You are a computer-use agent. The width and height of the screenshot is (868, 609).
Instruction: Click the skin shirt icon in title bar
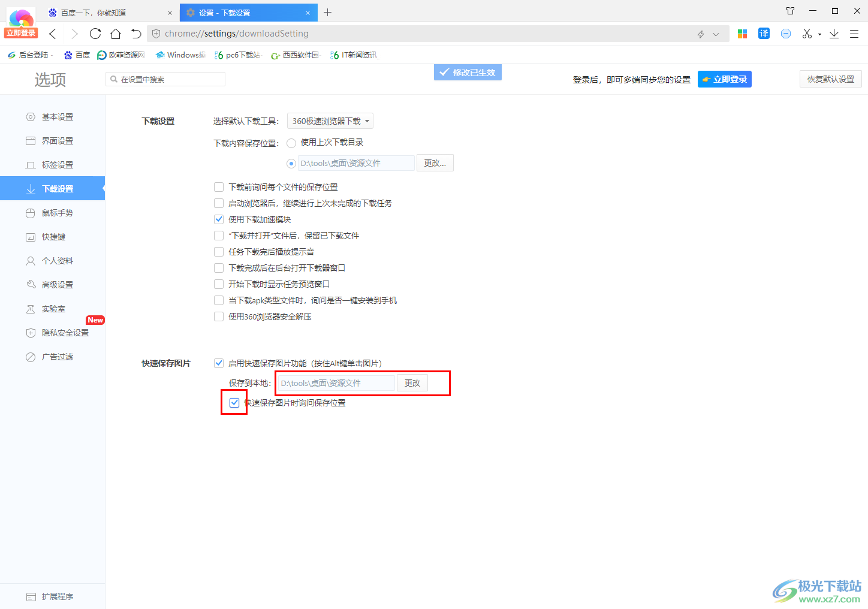point(790,11)
